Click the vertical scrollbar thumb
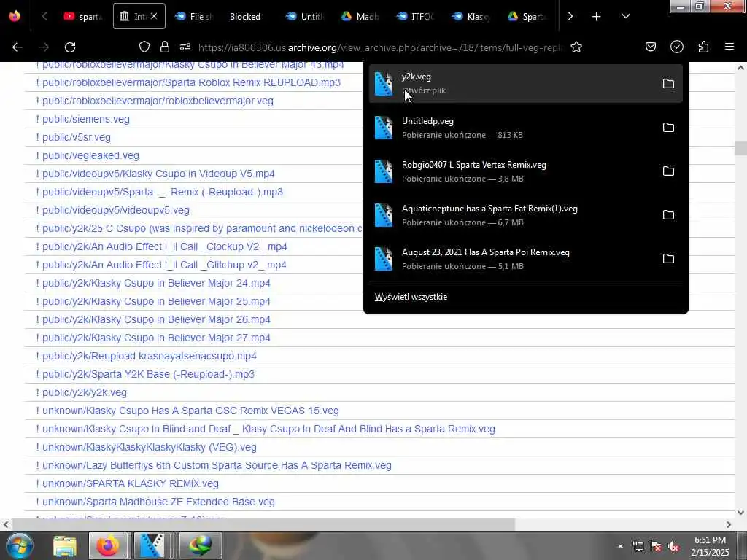 pos(740,148)
